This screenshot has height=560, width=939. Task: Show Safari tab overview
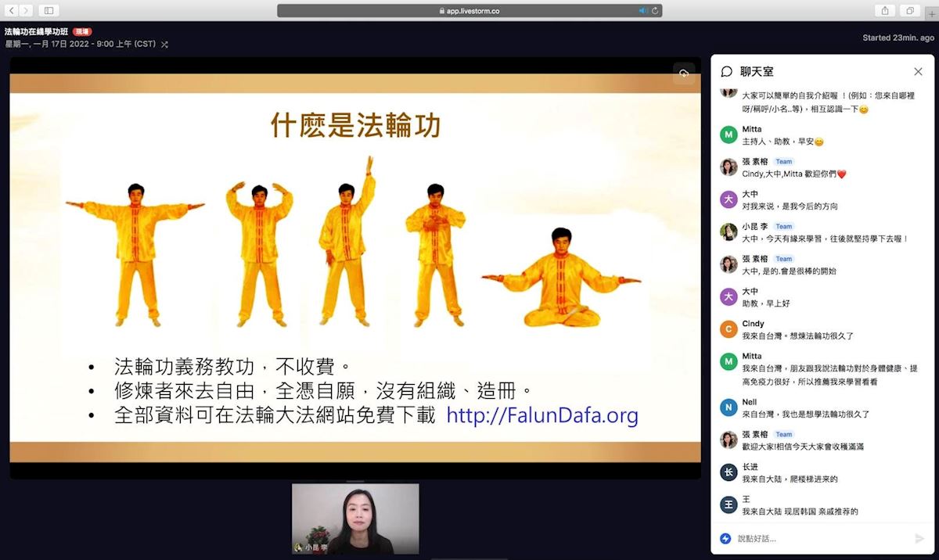910,11
